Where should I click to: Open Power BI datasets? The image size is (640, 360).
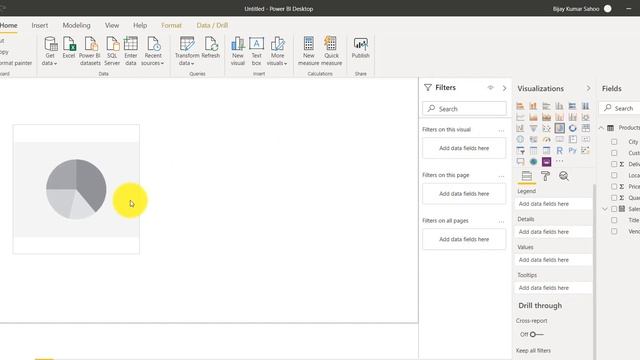90,51
